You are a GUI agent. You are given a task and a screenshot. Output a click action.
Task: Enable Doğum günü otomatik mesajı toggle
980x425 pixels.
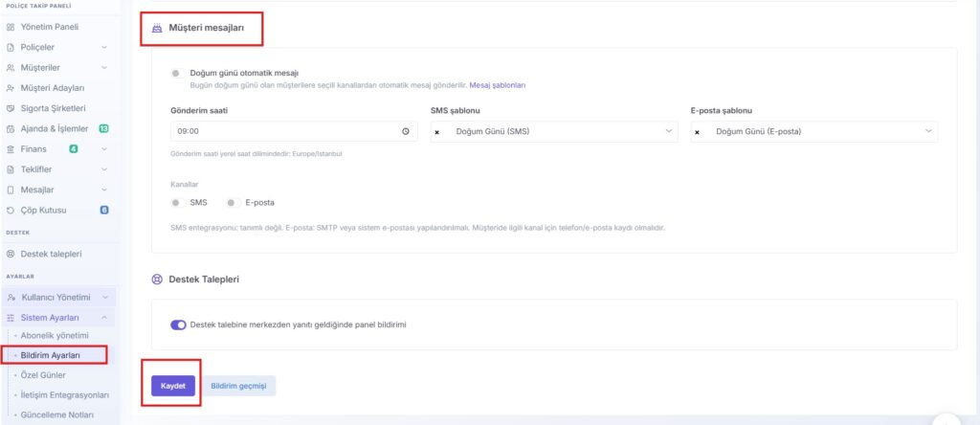click(177, 73)
